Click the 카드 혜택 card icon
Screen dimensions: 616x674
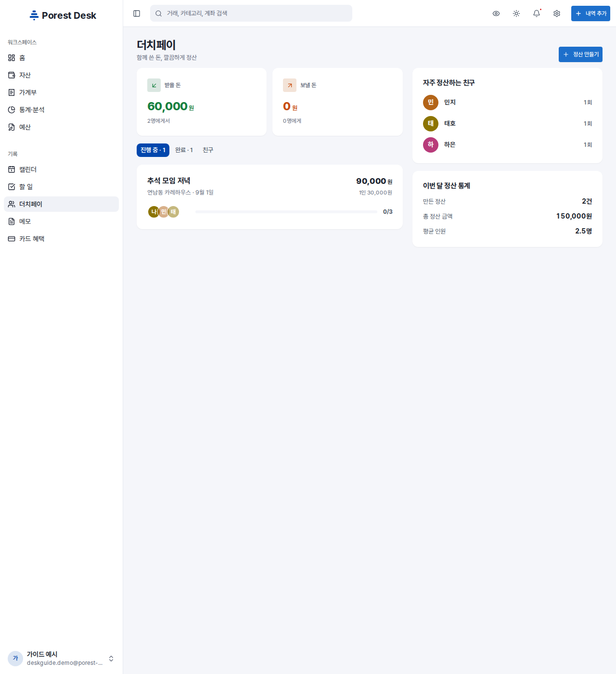(x=12, y=239)
